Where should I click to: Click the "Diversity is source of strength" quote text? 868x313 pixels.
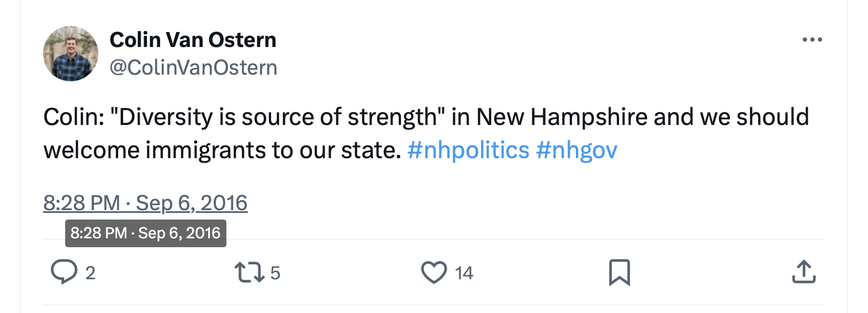(278, 117)
